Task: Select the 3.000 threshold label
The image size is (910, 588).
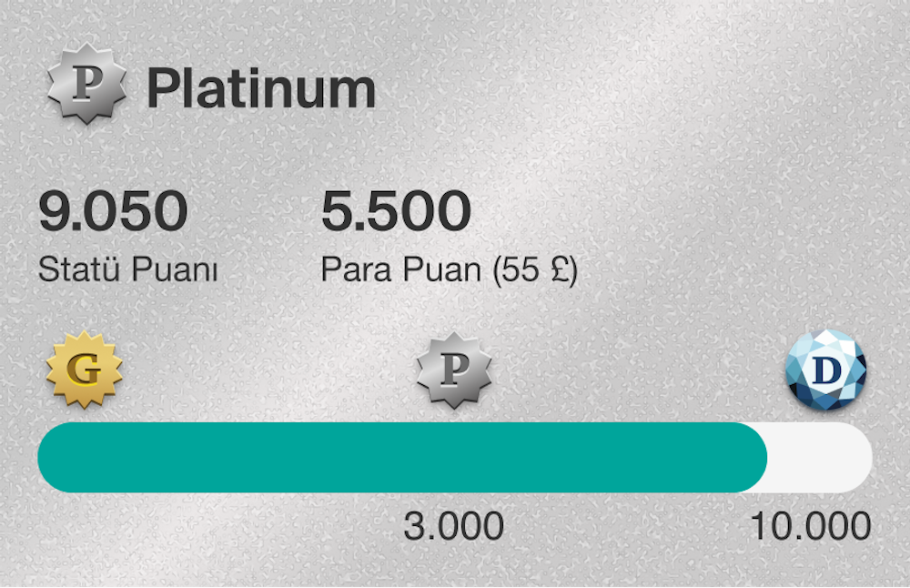Action: tap(453, 526)
